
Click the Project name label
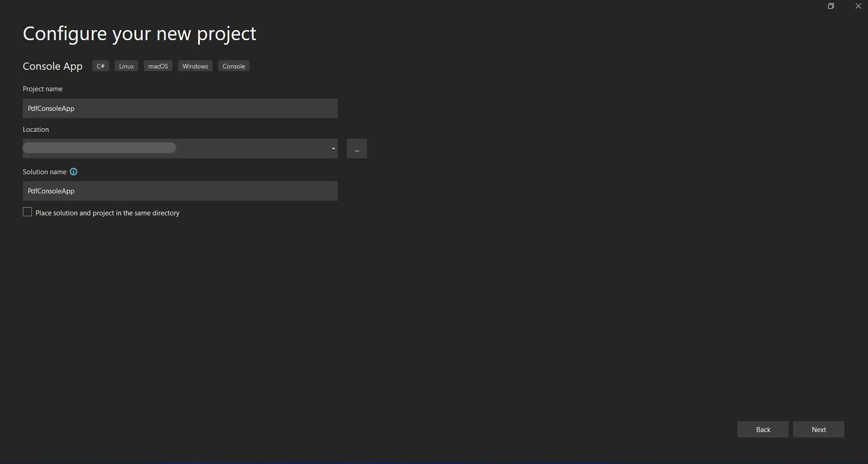42,89
